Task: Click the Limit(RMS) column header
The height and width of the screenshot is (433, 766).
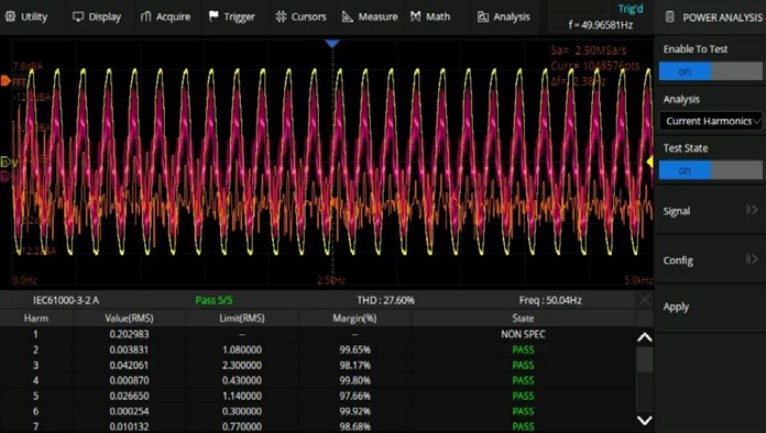Action: [242, 318]
